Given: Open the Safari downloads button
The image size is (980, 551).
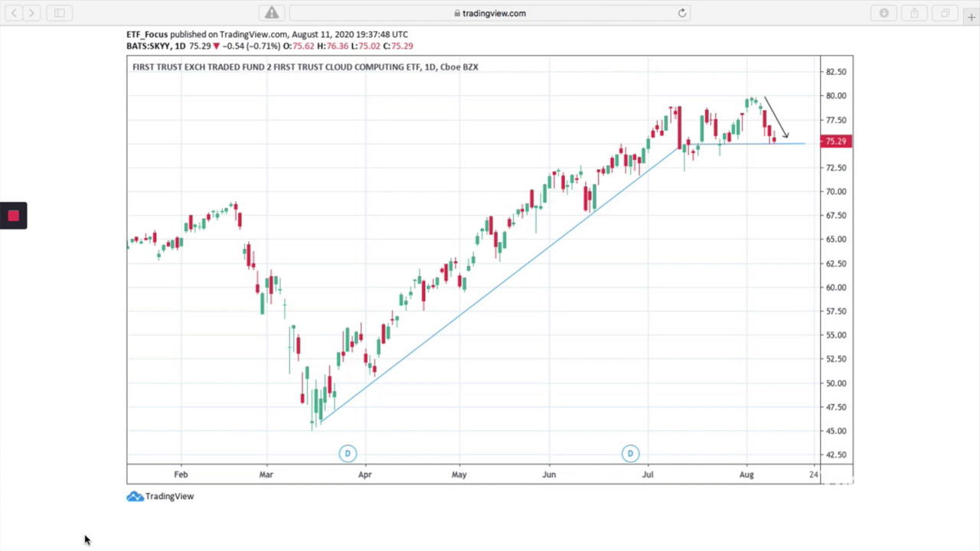Looking at the screenshot, I should coord(884,13).
